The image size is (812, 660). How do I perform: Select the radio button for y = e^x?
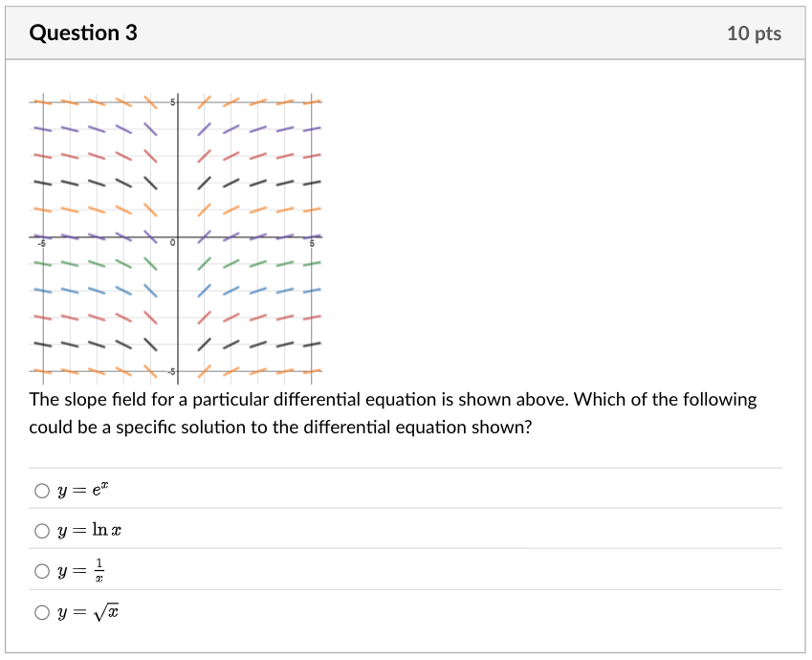tap(42, 491)
